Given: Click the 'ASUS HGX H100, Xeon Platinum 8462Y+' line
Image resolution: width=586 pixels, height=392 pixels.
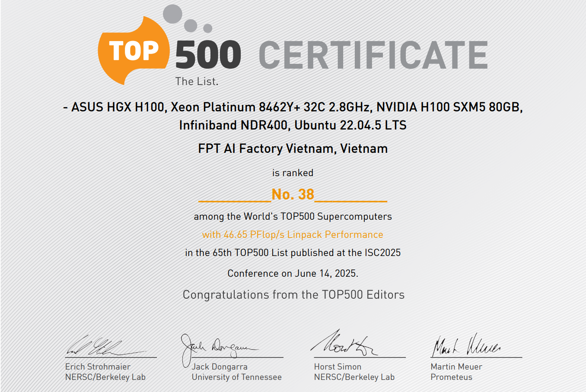Looking at the screenshot, I should tap(293, 107).
